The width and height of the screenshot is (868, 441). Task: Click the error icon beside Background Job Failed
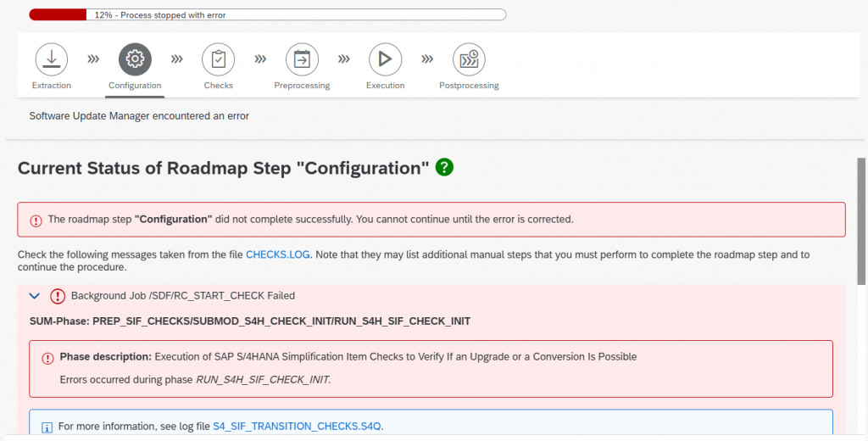58,296
